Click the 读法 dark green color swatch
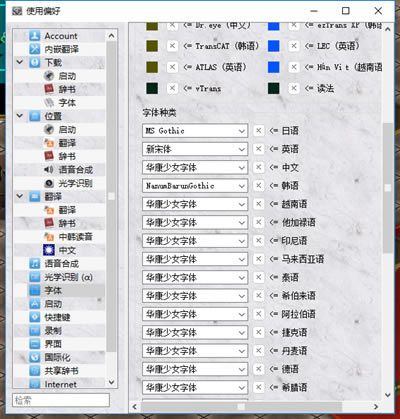 click(274, 88)
